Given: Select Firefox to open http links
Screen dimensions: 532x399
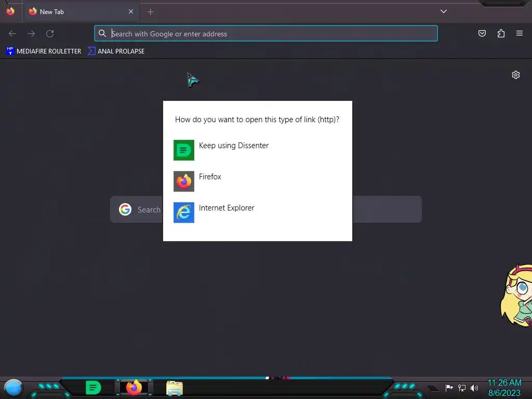Looking at the screenshot, I should point(258,181).
